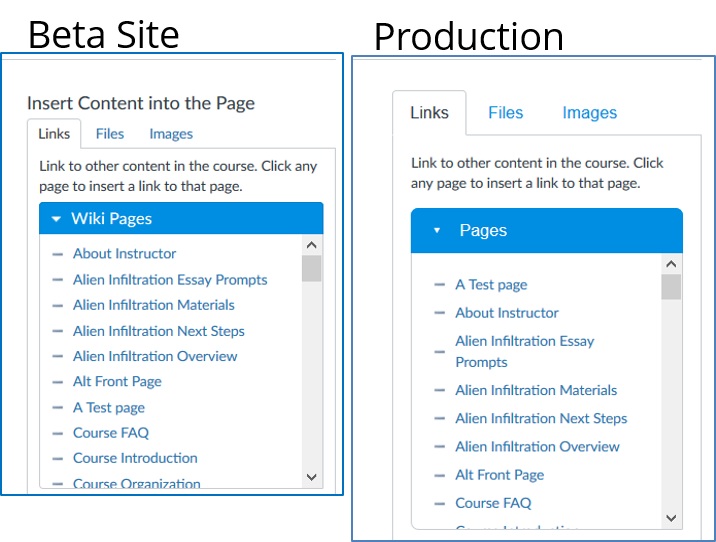Click the scrollbar thumb in right Pages list

(x=671, y=287)
